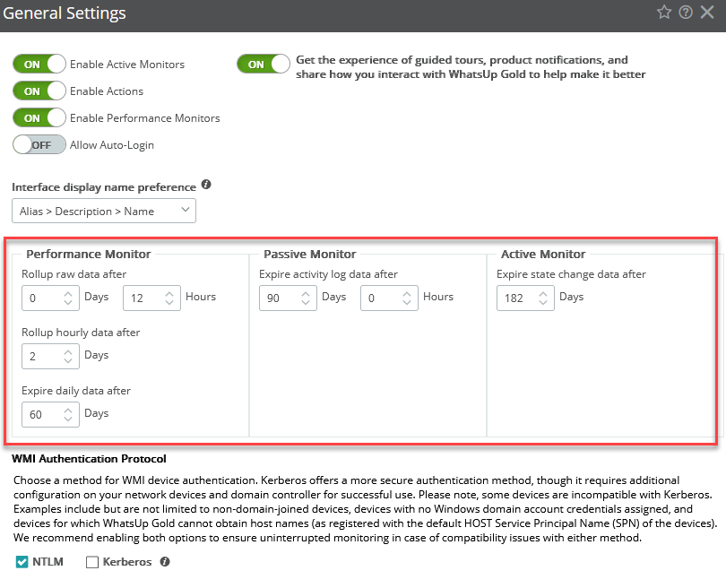Toggle Enable Active Monitors switch
Image resolution: width=726 pixels, height=588 pixels.
point(39,64)
